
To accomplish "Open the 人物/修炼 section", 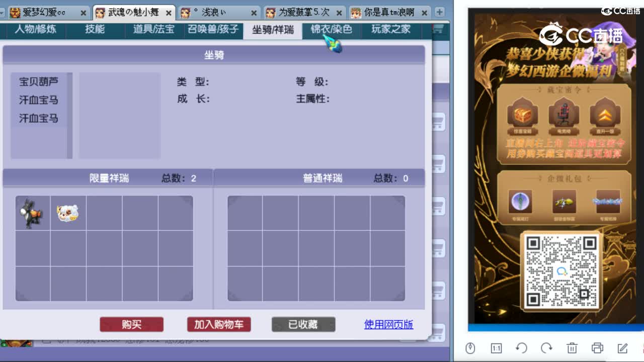I will pyautogui.click(x=35, y=29).
